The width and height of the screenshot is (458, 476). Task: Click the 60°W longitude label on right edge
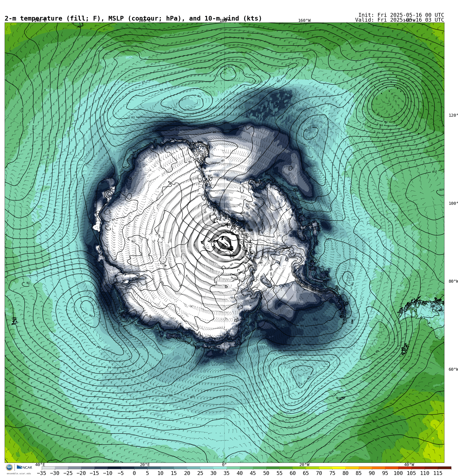[x=453, y=369]
